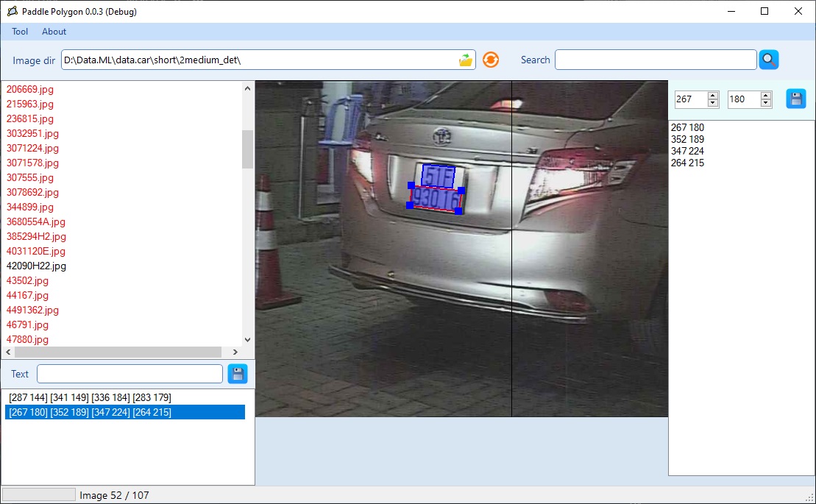Click the blue search magnifier button
This screenshot has height=504, width=816.
tap(769, 60)
